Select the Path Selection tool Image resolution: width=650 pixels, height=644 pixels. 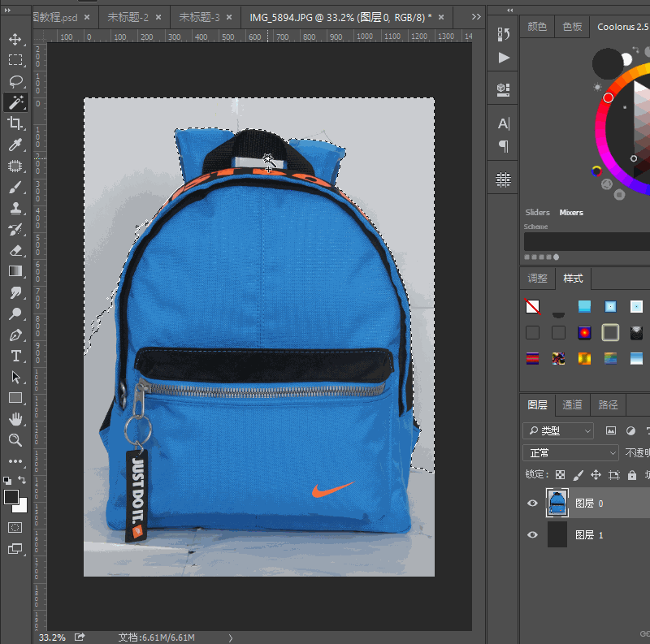pyautogui.click(x=15, y=377)
